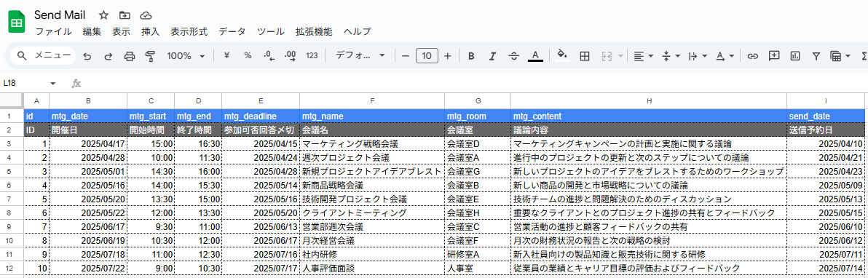Click cell クライアントミーティング
Viewport: 868px width, 278px height.
[372, 213]
